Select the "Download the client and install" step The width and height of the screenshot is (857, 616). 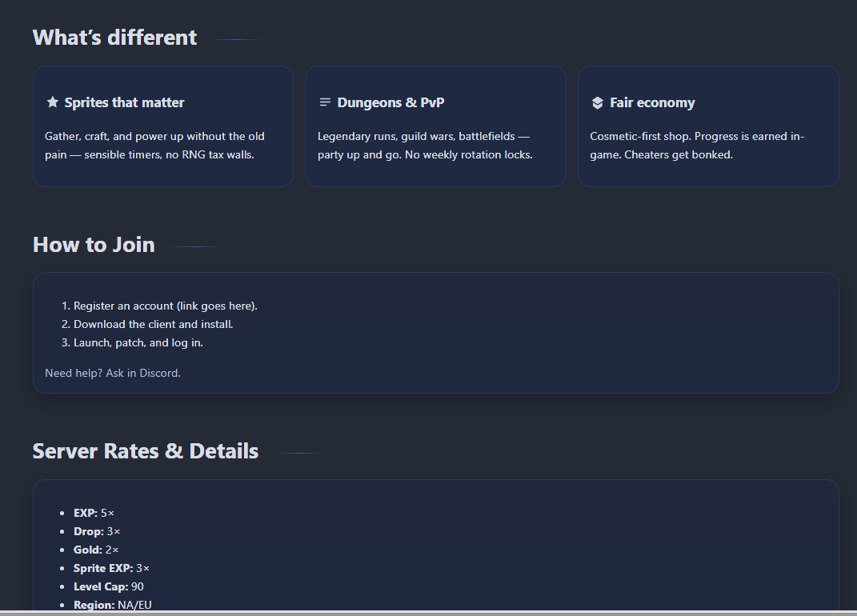[153, 324]
